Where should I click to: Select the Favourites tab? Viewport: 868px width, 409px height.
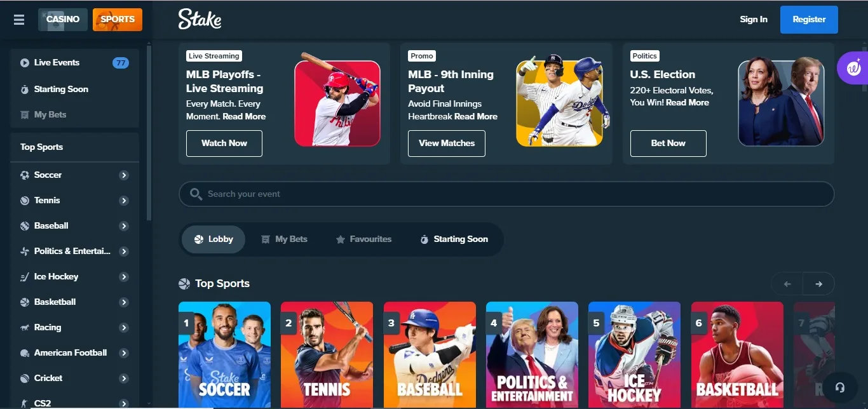tap(363, 239)
